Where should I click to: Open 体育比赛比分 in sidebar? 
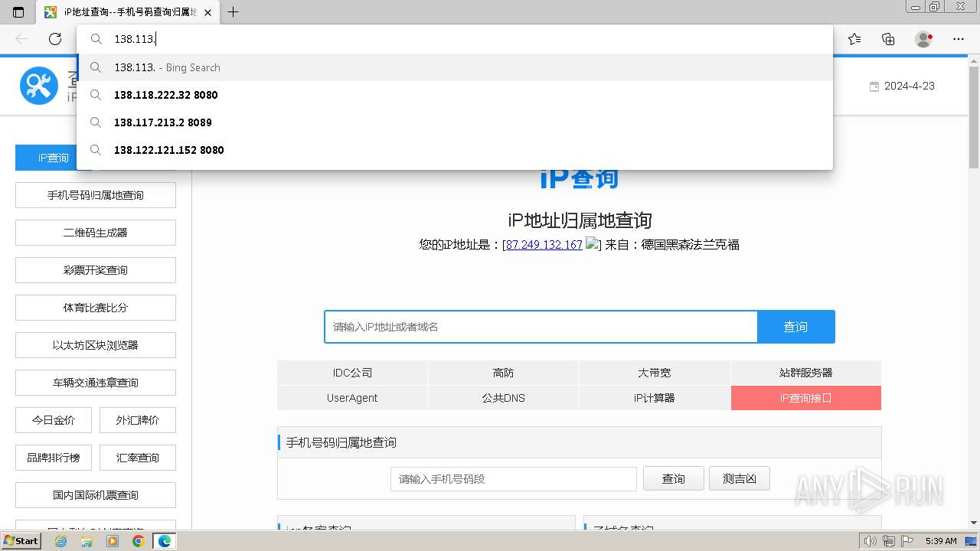[96, 308]
